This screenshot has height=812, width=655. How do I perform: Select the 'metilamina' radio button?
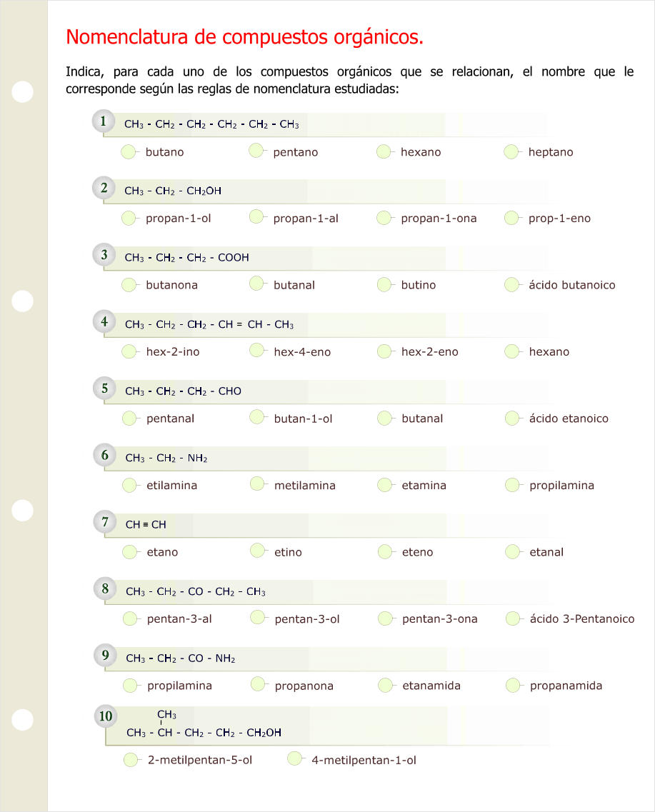(258, 485)
